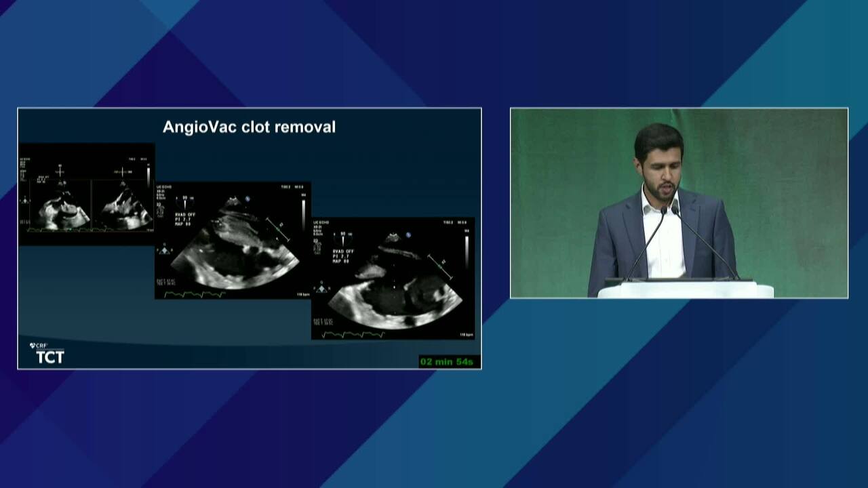Viewport: 868px width, 488px height.
Task: Click the angle dial icon in bottom-right echo
Action: point(342,239)
